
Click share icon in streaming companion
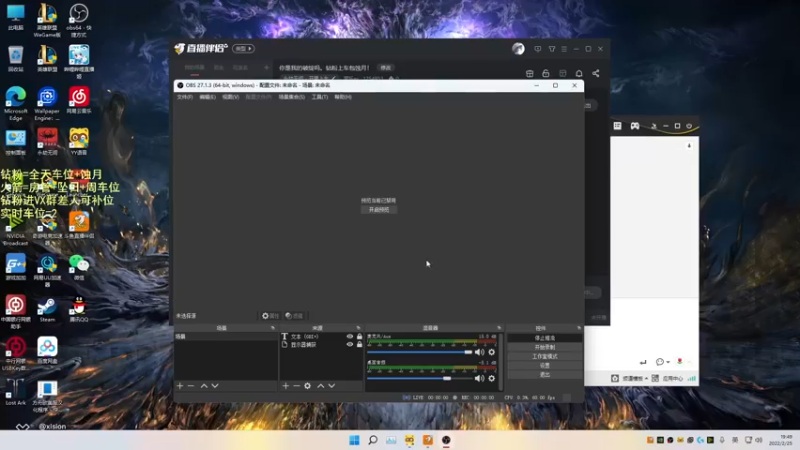point(596,73)
